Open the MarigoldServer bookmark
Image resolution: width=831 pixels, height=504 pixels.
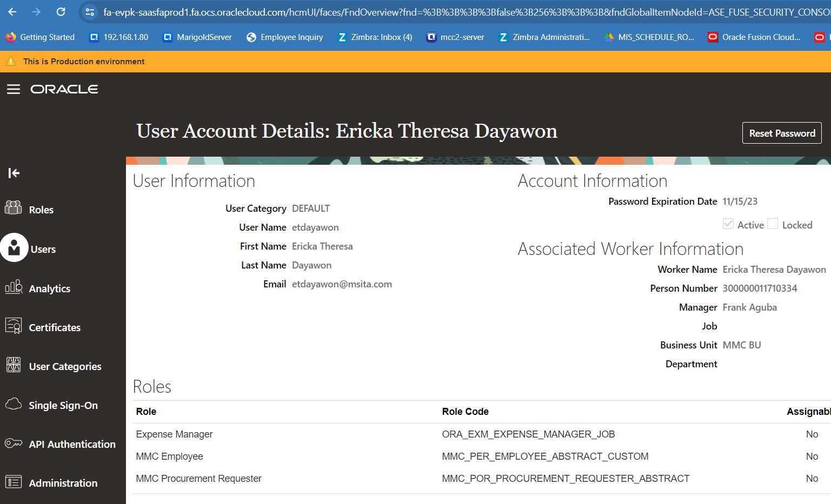pos(198,37)
